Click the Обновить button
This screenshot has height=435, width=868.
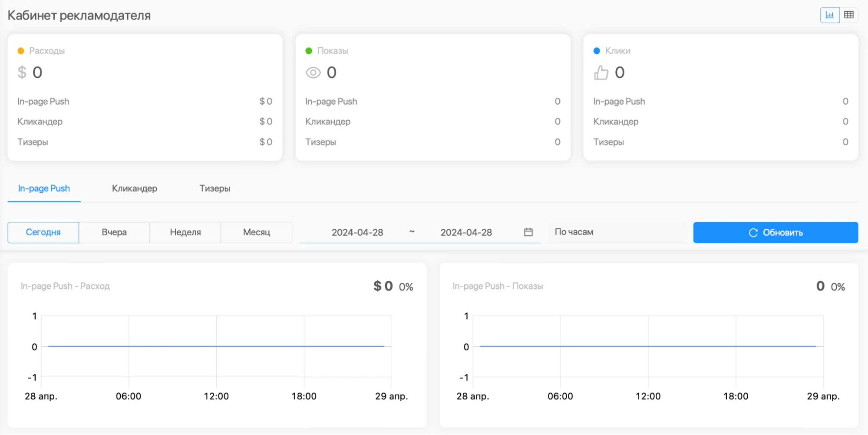coord(776,233)
